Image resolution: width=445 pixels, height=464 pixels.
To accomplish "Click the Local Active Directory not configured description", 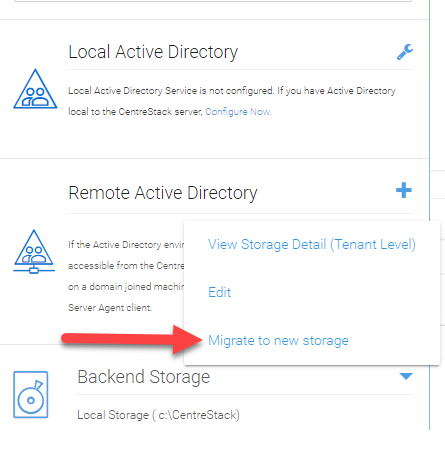I will click(232, 101).
